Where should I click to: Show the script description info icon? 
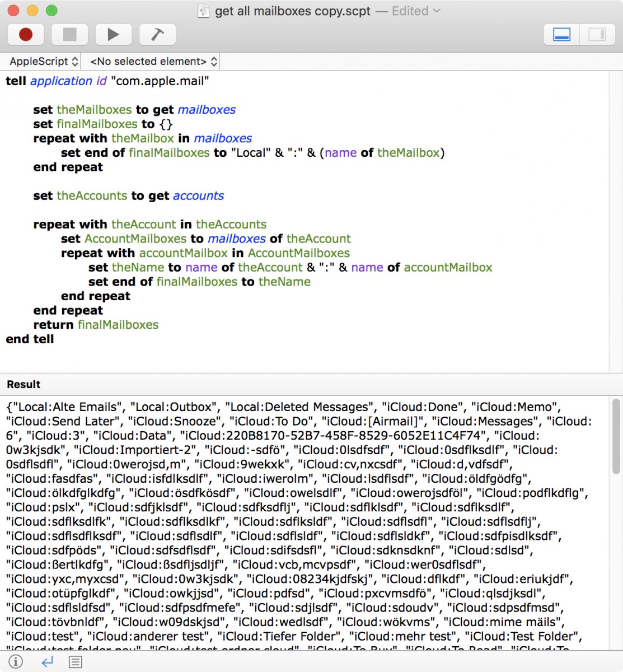[x=16, y=662]
